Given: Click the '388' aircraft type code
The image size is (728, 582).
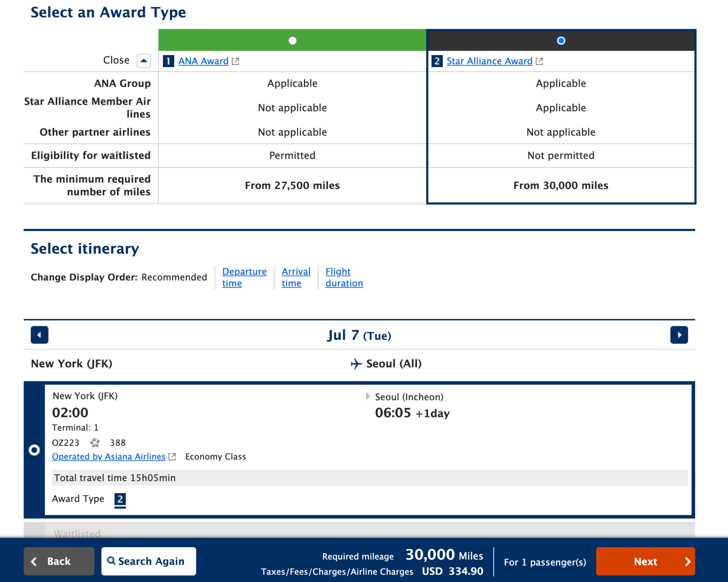Looking at the screenshot, I should point(118,443).
